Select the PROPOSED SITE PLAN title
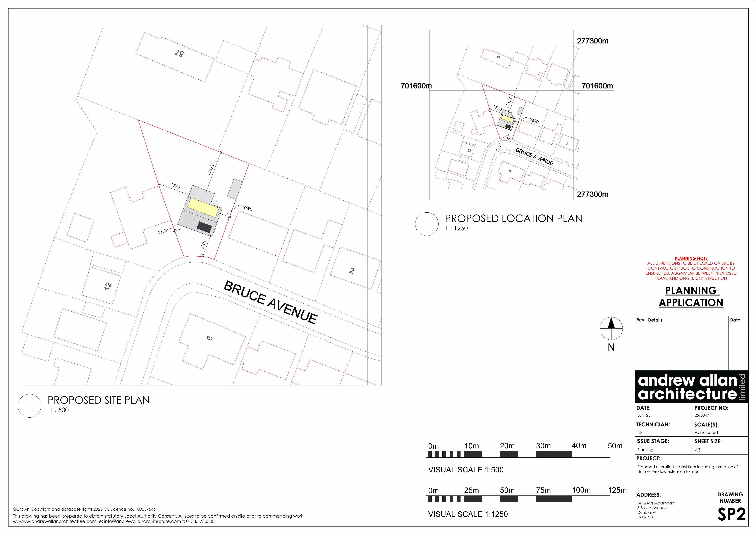 pos(99,400)
